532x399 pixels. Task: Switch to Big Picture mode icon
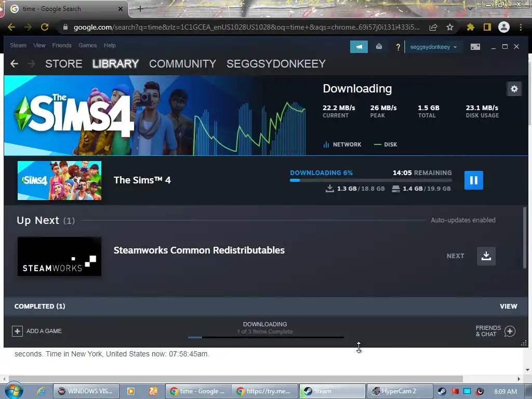(475, 47)
